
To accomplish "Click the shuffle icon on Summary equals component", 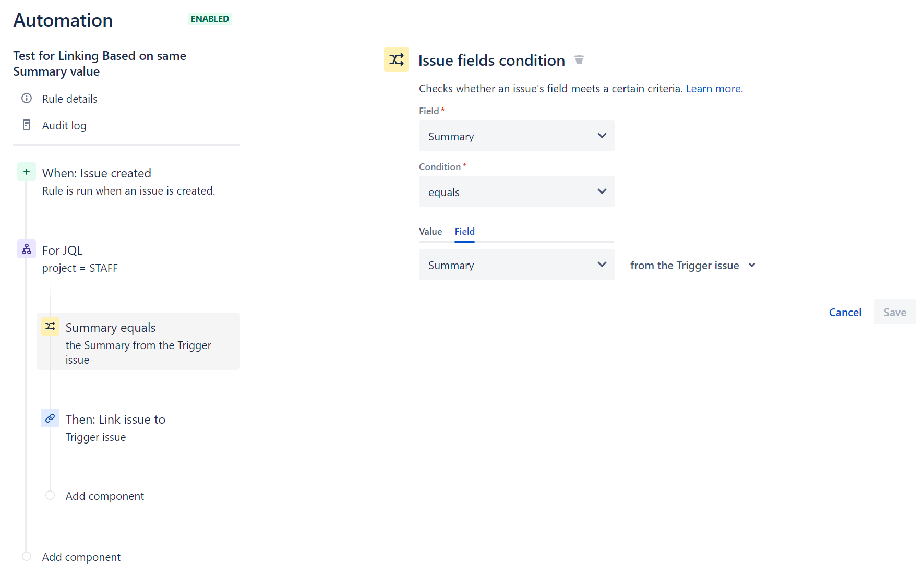I will (50, 326).
